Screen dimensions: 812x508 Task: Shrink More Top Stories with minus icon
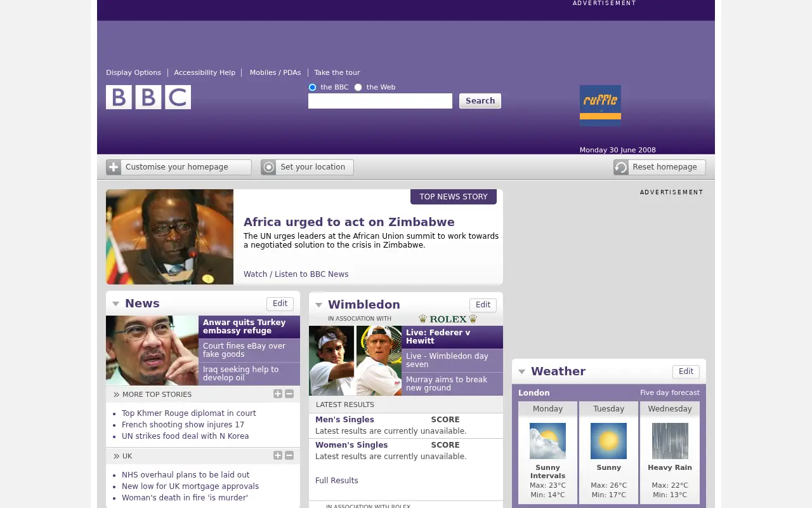[289, 394]
